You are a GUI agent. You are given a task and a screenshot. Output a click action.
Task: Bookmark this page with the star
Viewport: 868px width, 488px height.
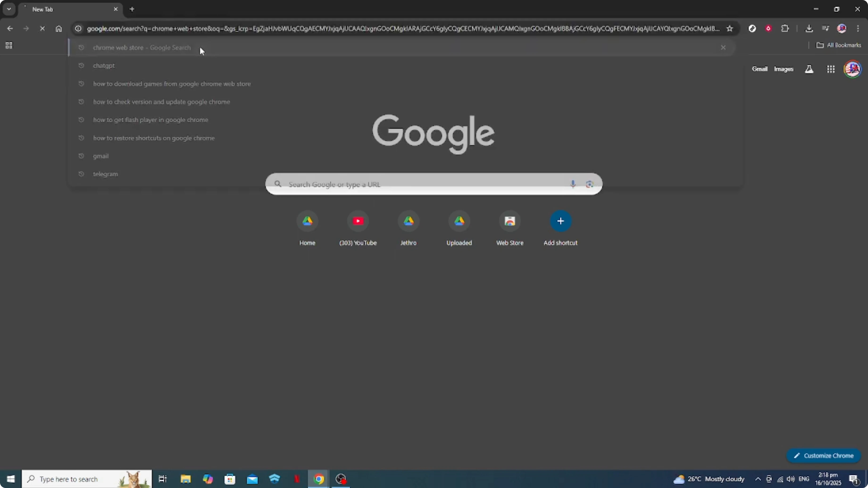[x=729, y=29]
